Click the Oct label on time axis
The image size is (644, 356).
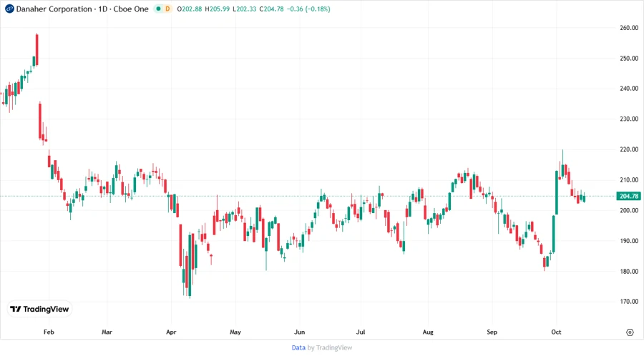pyautogui.click(x=556, y=332)
